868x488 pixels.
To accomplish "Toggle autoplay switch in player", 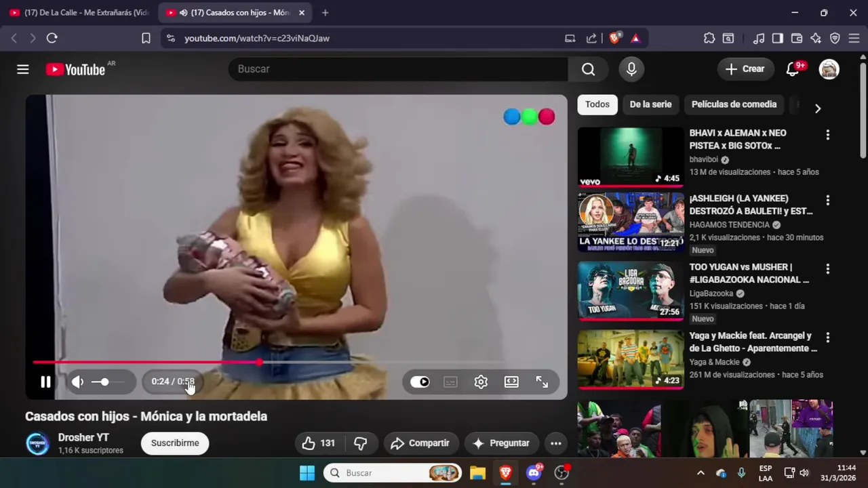I will coord(420,382).
